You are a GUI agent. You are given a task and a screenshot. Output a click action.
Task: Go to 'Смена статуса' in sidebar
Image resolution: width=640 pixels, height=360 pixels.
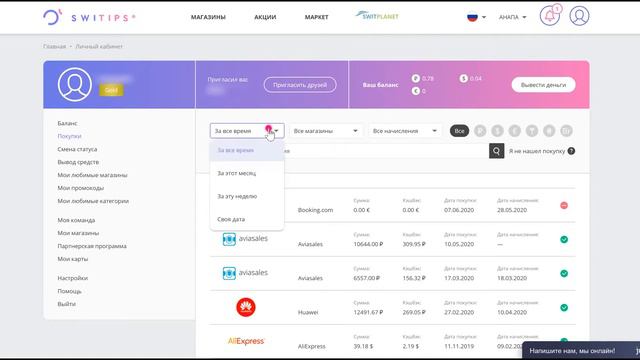pyautogui.click(x=77, y=149)
